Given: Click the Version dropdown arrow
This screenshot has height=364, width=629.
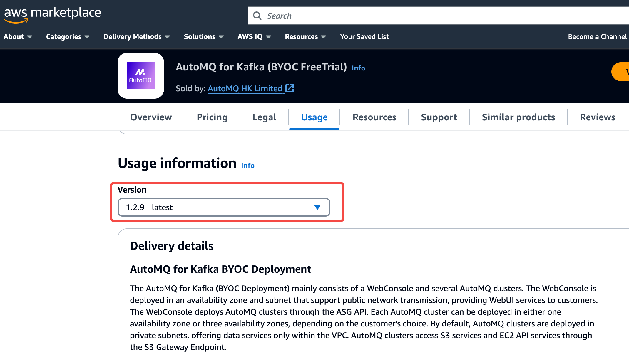Looking at the screenshot, I should pos(317,207).
